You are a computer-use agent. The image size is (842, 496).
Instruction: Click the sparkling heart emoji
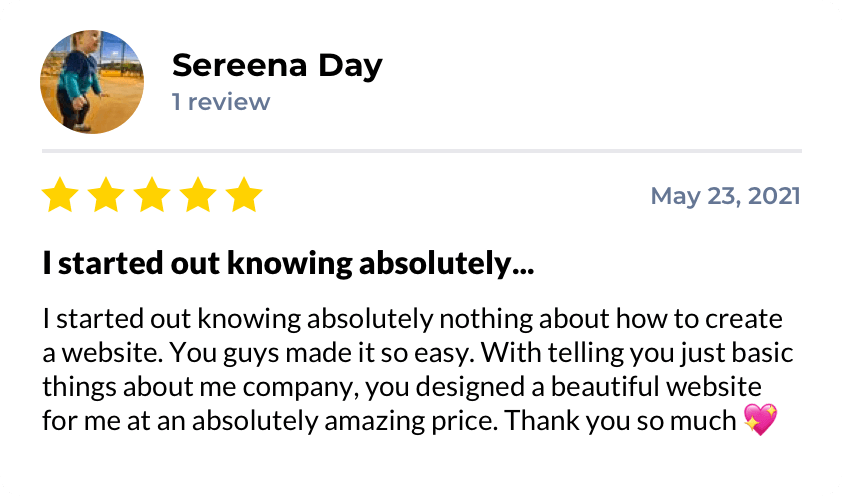761,421
